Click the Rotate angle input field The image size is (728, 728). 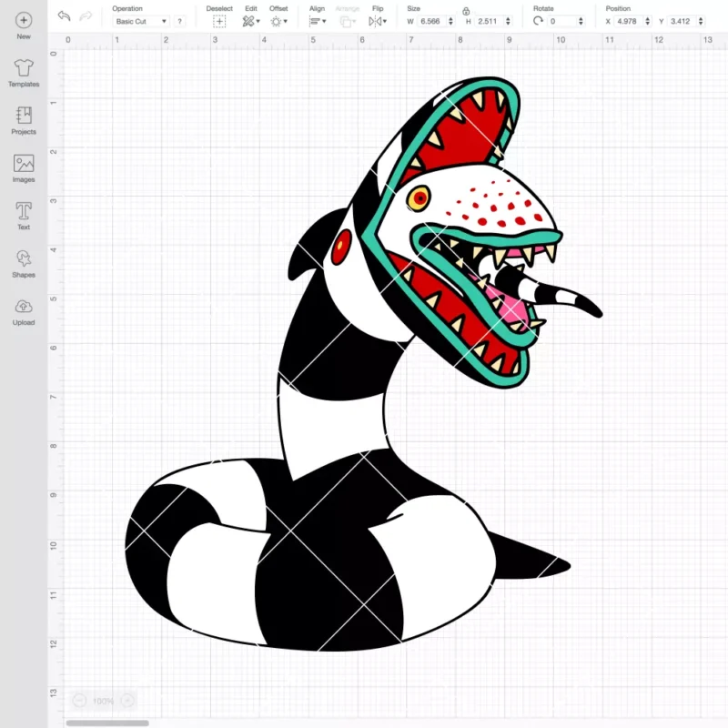(561, 21)
